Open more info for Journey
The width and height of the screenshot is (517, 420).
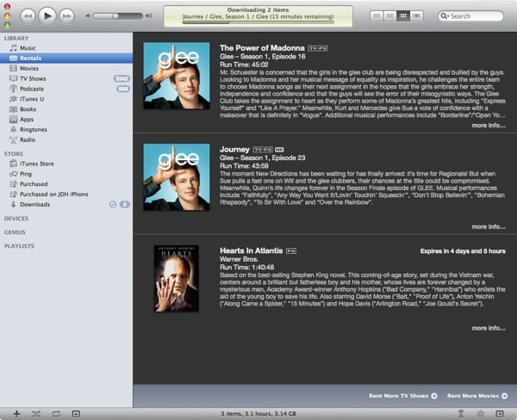tap(489, 227)
